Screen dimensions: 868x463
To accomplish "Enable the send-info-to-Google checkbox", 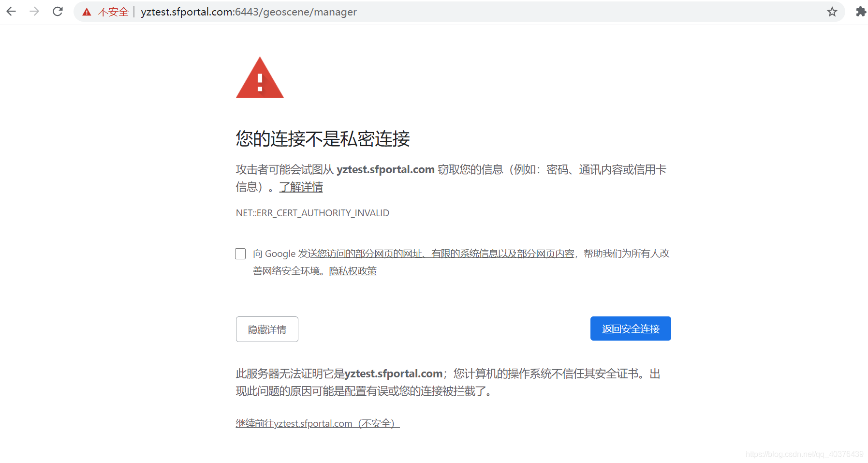I will 240,254.
